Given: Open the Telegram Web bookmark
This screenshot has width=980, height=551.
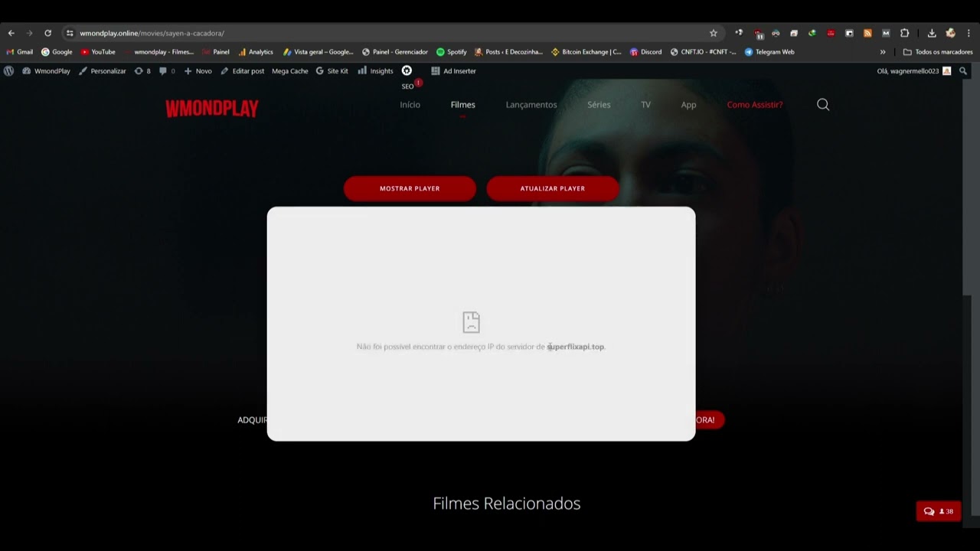Looking at the screenshot, I should pos(769,52).
